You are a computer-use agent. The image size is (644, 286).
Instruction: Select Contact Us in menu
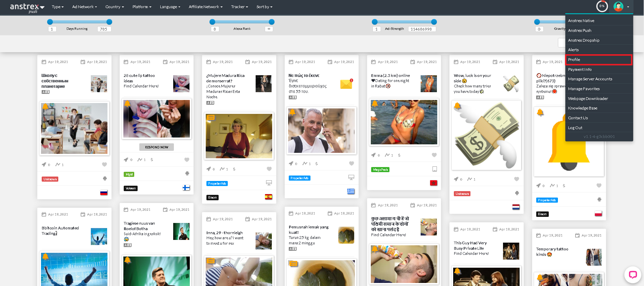[x=599, y=118]
